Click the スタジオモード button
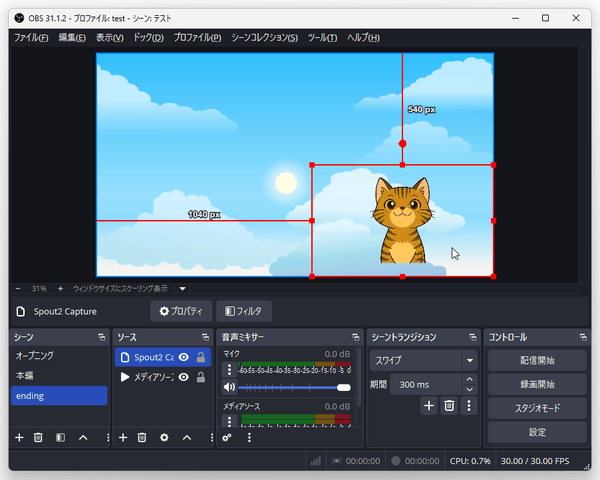This screenshot has width=600, height=480. (x=537, y=408)
